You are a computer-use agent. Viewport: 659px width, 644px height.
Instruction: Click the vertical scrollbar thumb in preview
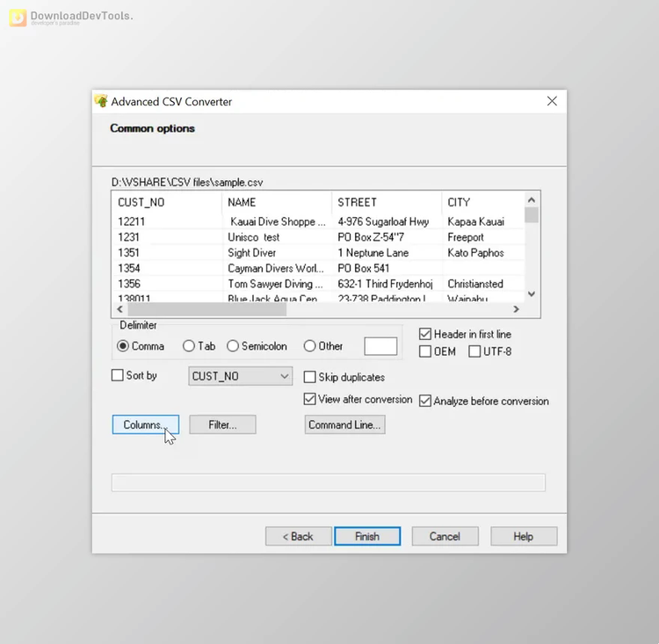(532, 214)
